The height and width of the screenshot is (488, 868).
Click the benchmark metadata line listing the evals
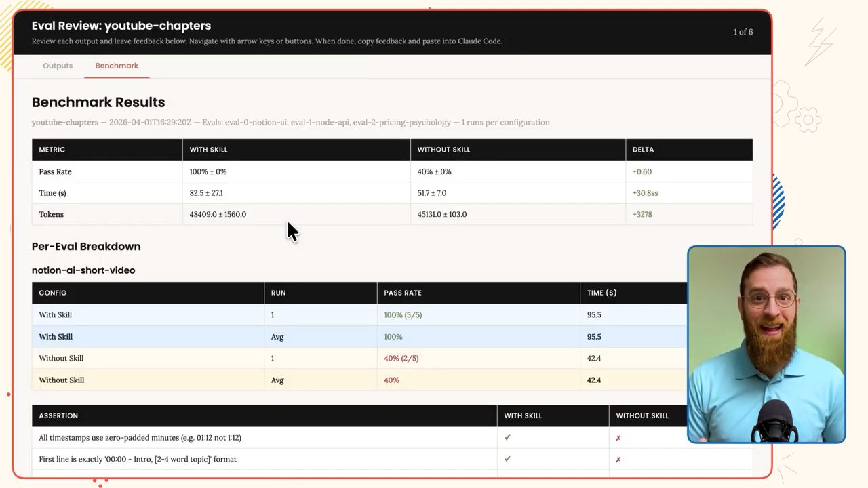[x=291, y=123]
